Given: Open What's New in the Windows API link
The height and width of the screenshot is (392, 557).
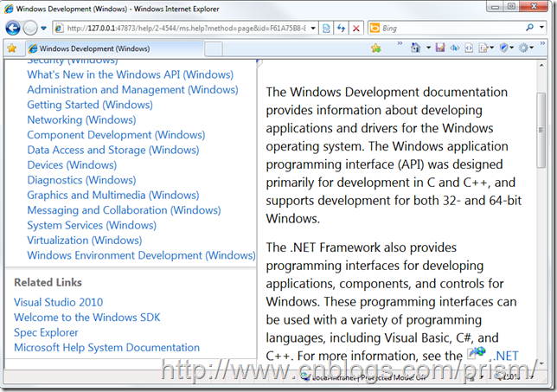Looking at the screenshot, I should [x=130, y=74].
